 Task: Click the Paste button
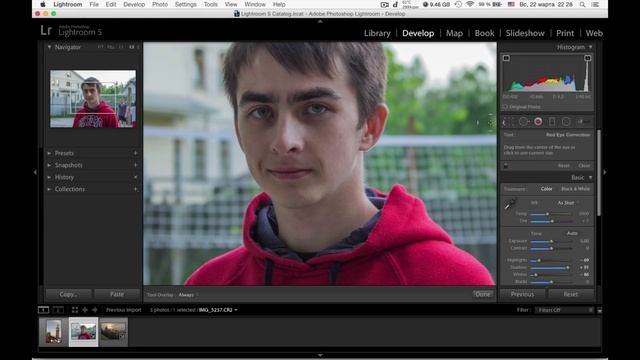point(117,294)
